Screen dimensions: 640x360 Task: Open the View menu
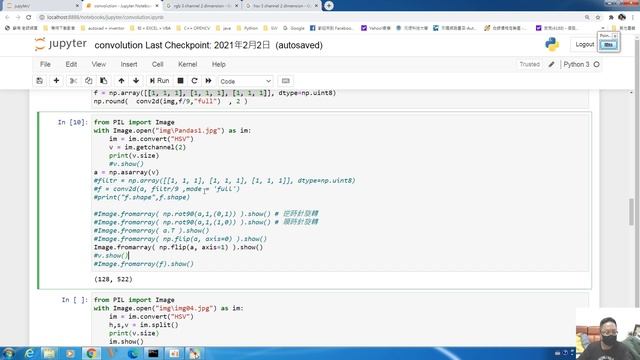tap(98, 64)
